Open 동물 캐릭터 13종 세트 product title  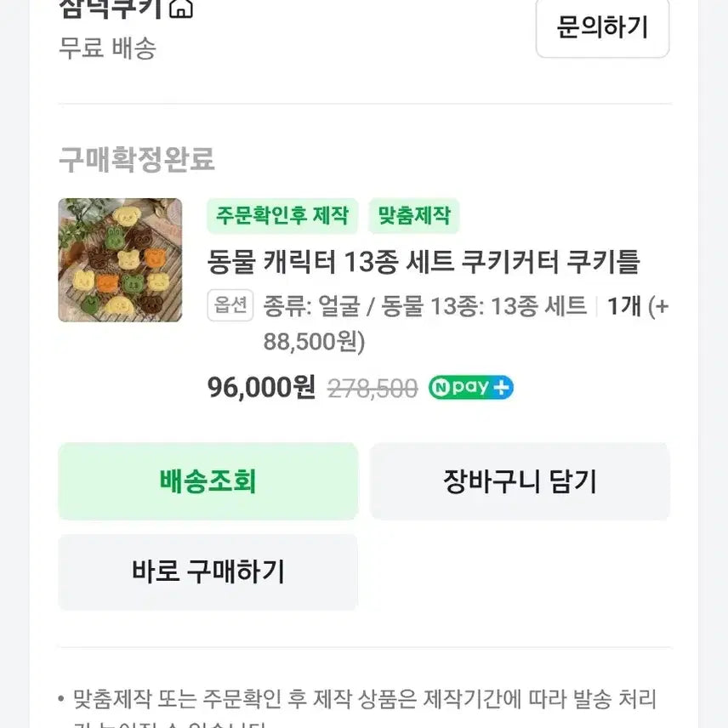pyautogui.click(x=423, y=261)
